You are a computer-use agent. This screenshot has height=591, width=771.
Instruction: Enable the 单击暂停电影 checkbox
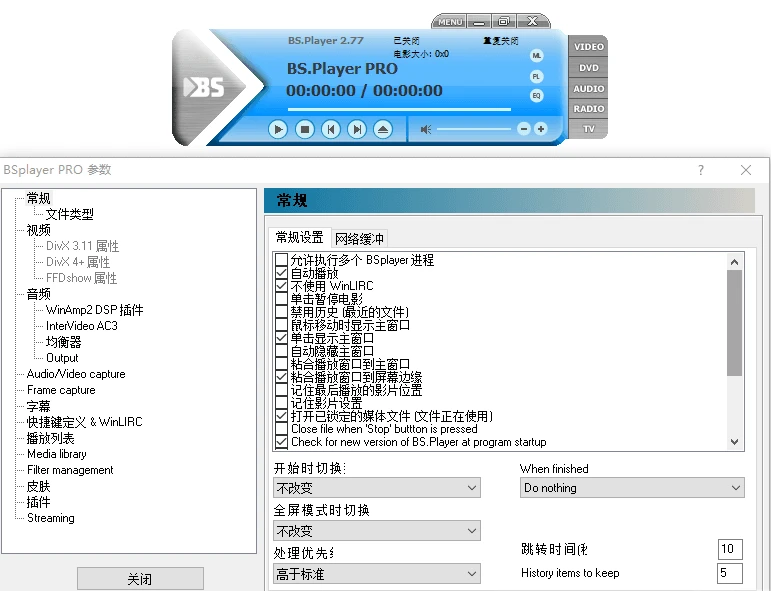(x=281, y=298)
